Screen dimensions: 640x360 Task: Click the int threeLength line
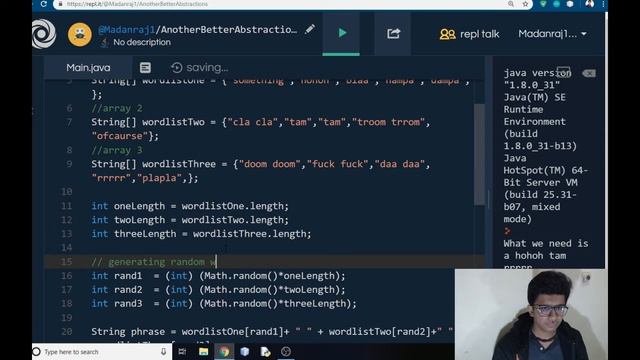pos(201,233)
